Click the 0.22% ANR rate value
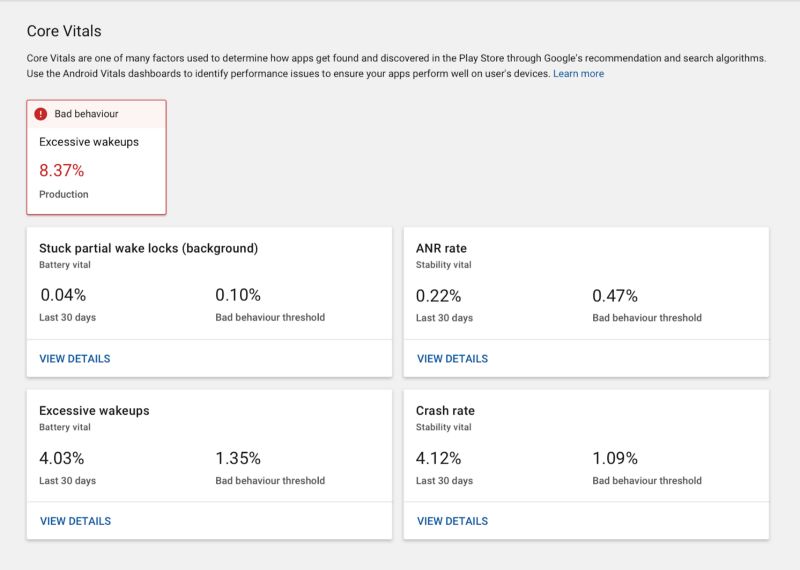This screenshot has height=570, width=800. point(439,295)
